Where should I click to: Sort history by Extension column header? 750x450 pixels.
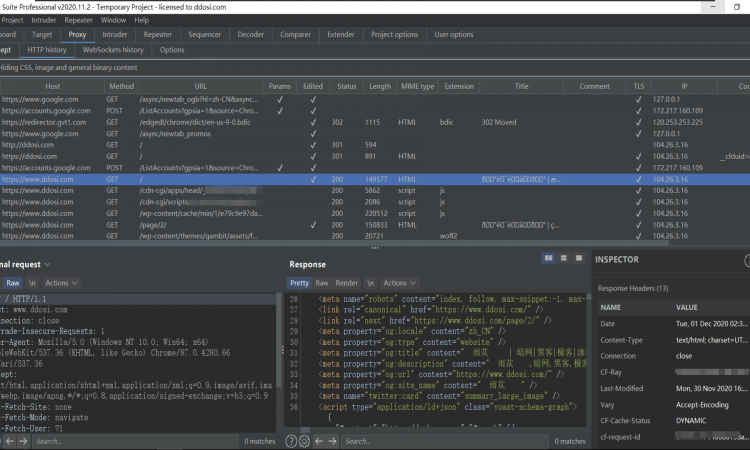tap(459, 86)
